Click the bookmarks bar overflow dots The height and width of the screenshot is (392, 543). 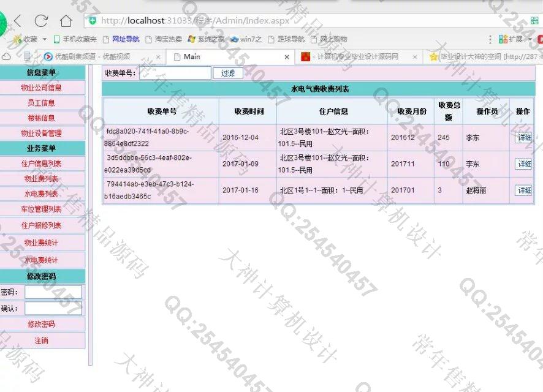[x=490, y=39]
